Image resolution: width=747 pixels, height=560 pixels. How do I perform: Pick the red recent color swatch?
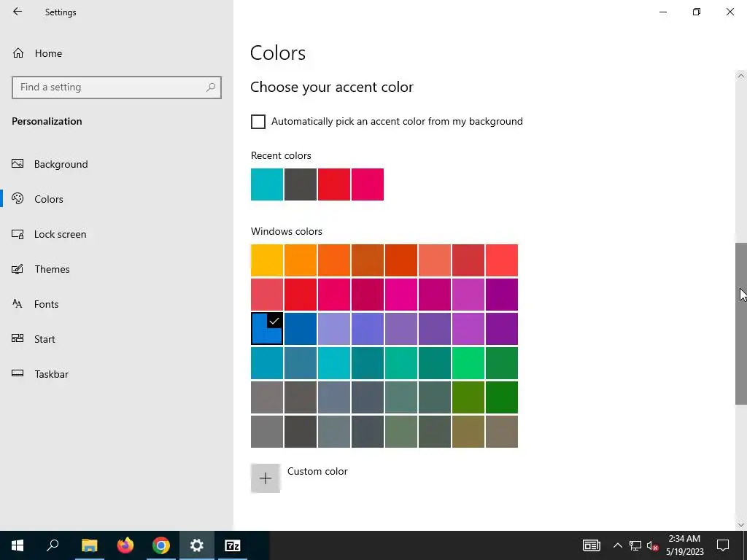point(334,184)
